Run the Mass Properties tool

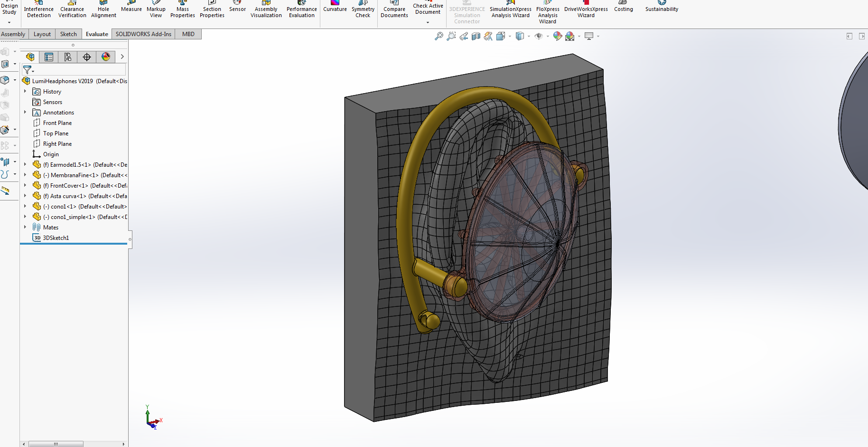pyautogui.click(x=182, y=9)
